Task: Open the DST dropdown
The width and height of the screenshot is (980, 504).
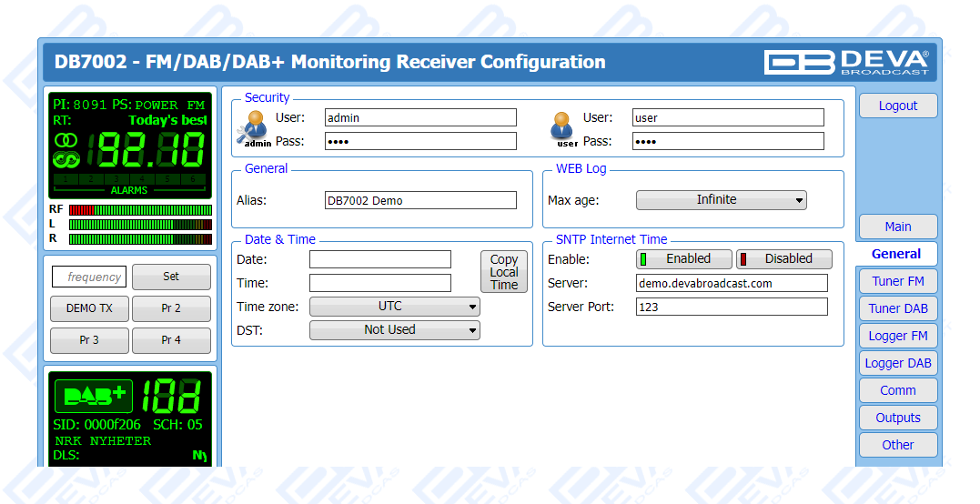Action: click(394, 330)
